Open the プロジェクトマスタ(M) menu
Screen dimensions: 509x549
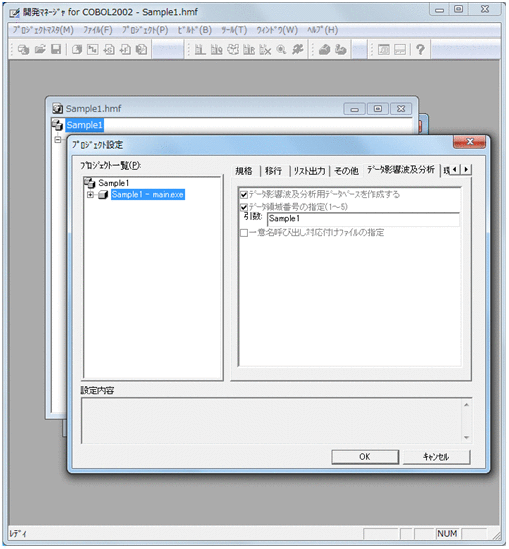(43, 30)
